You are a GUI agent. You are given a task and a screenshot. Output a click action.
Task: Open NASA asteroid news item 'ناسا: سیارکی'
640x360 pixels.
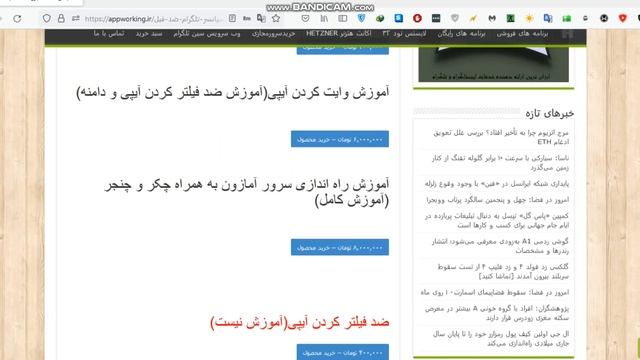[500, 162]
